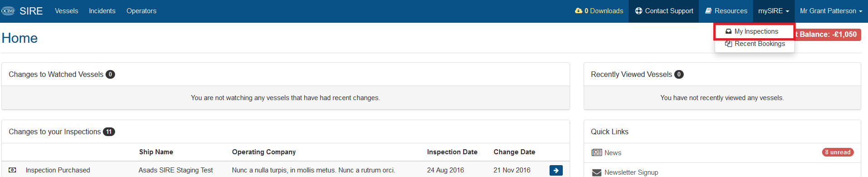Image resolution: width=868 pixels, height=177 pixels.
Task: Click the cloud Downloads icon
Action: 579,11
